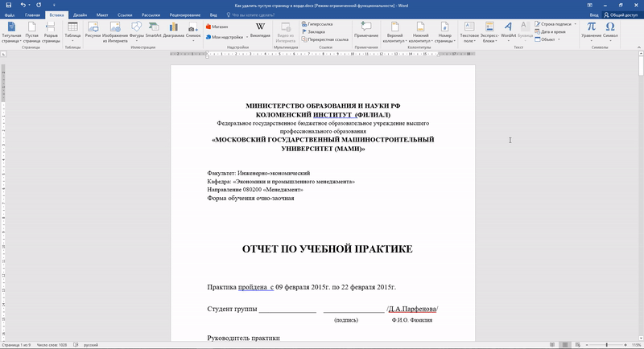Click the zoom slider handle
Viewport: 644px width, 349px height.
pos(607,345)
